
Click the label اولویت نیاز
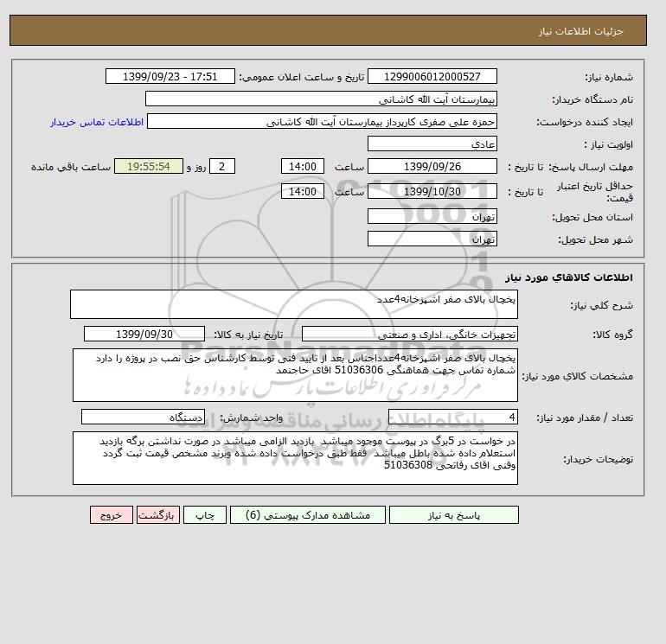point(609,144)
